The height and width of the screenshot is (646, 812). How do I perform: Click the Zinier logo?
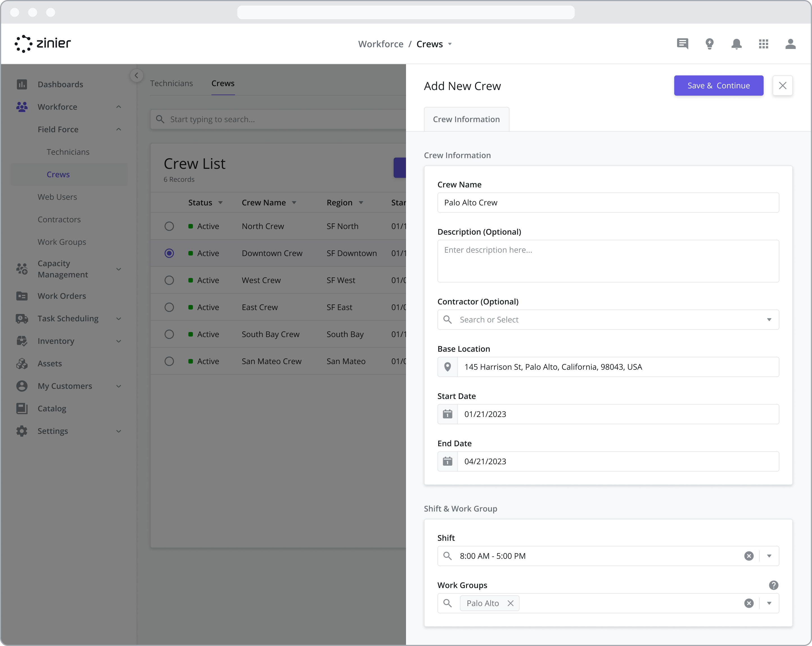(42, 44)
